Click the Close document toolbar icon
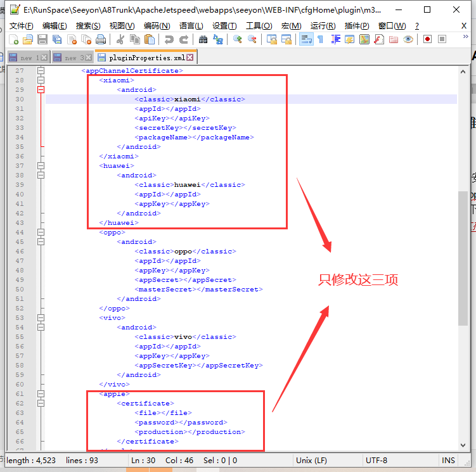Viewport: 476px width, 472px height. click(x=72, y=39)
